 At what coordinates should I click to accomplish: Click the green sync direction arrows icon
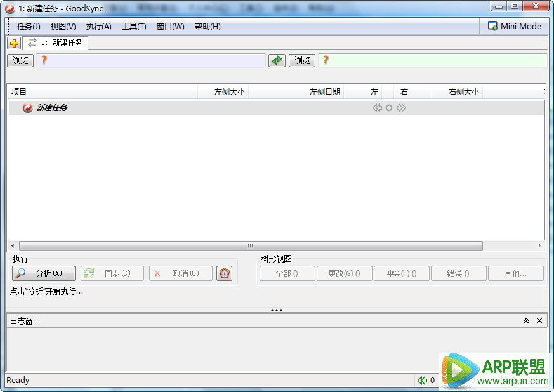[277, 60]
